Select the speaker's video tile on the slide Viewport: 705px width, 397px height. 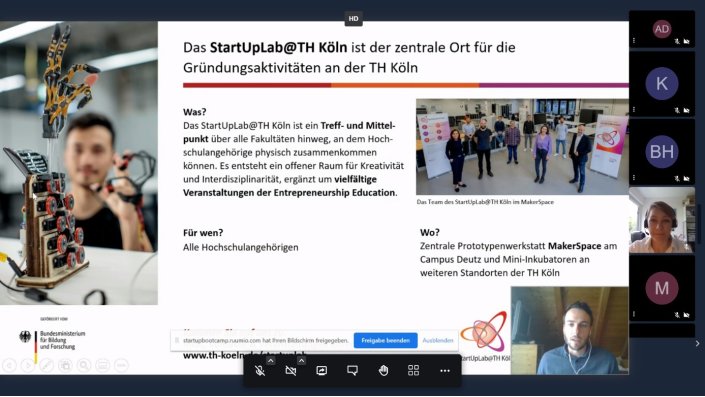point(570,330)
